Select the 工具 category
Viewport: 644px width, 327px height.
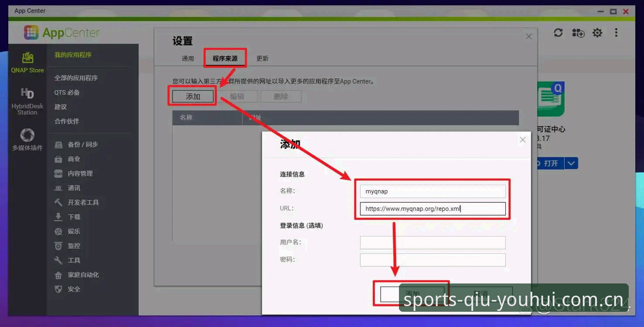point(68,260)
